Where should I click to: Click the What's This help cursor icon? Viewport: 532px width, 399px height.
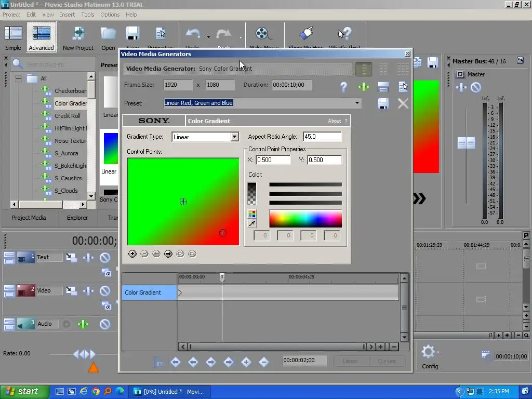coord(344,34)
